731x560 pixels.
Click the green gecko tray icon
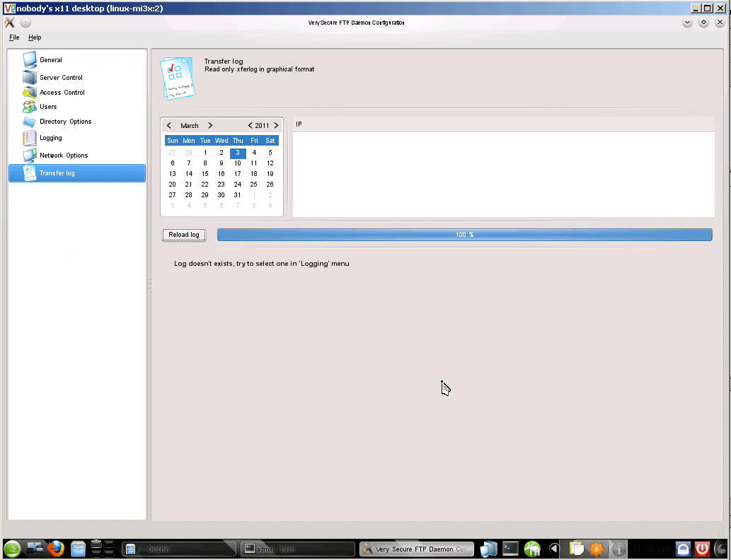coord(532,549)
